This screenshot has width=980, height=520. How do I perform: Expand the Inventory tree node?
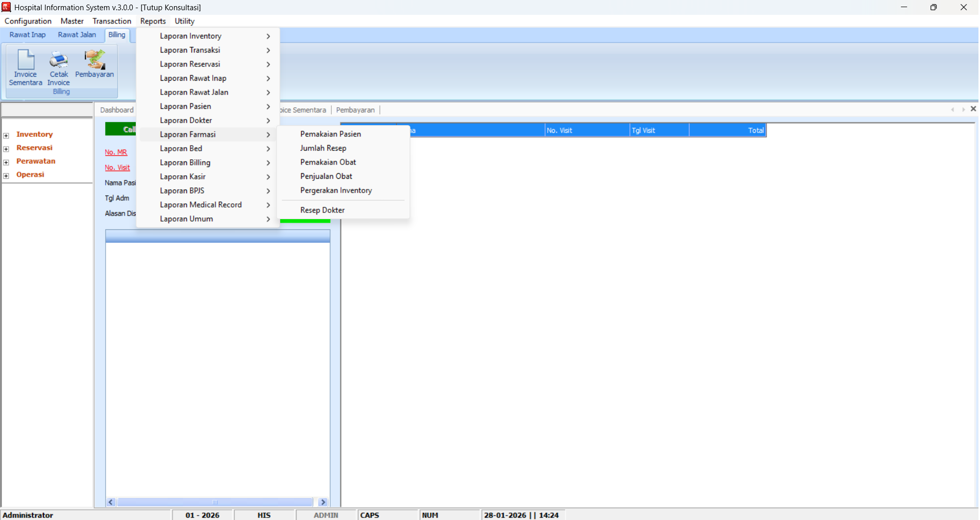click(6, 135)
